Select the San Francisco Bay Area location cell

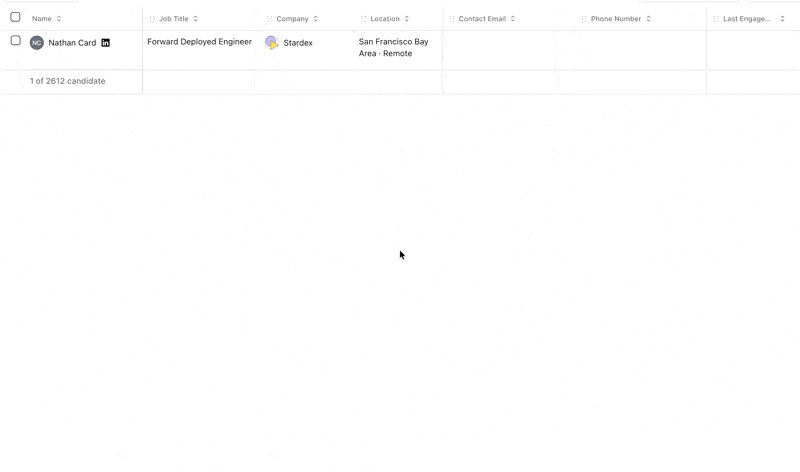point(393,47)
